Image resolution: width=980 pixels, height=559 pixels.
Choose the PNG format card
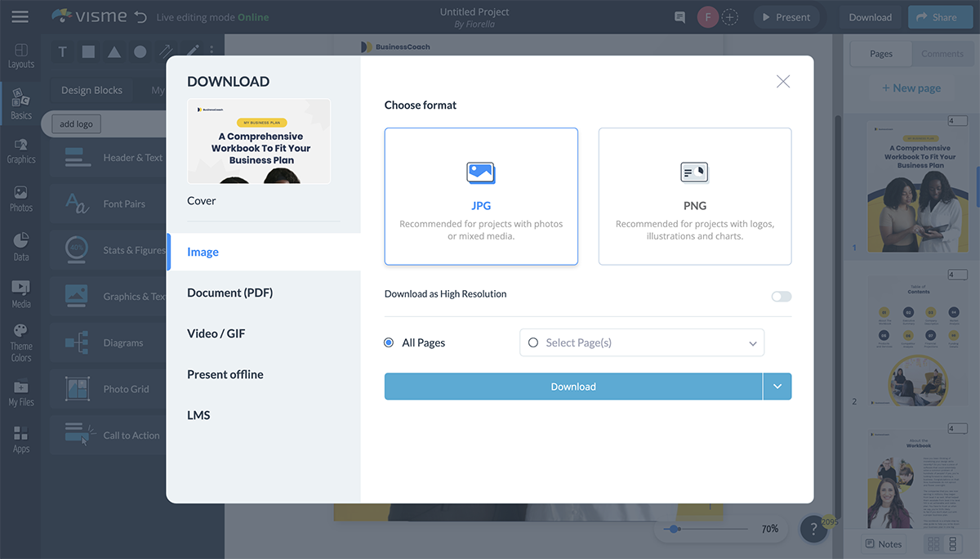point(694,196)
